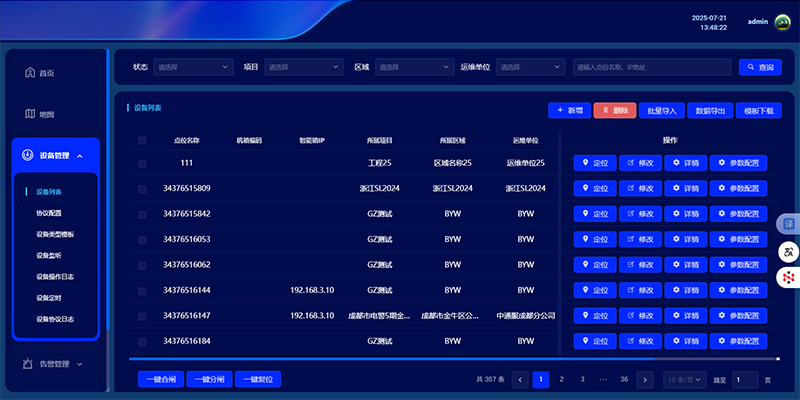
Task: Select 协议配置 in the sidebar submenu
Action: [49, 213]
